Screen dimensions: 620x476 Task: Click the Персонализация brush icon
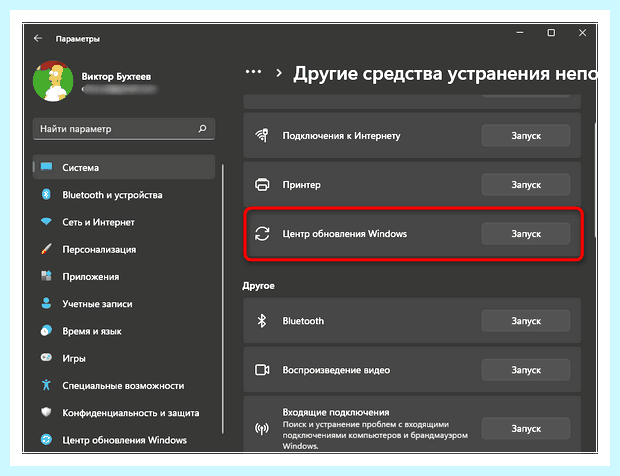click(46, 249)
